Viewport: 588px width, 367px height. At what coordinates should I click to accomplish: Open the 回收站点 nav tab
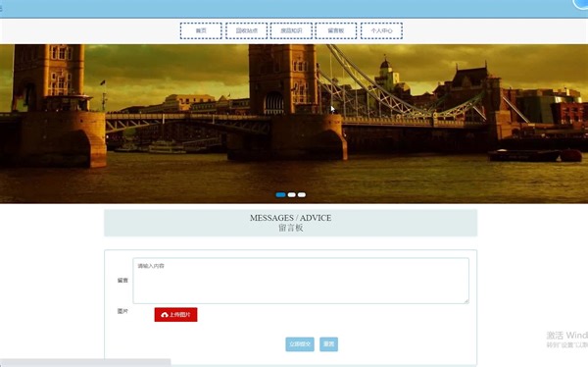(246, 30)
